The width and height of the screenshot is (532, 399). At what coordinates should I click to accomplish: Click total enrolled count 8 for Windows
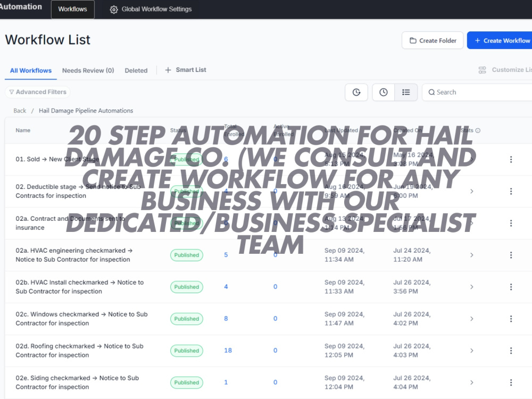click(x=226, y=319)
